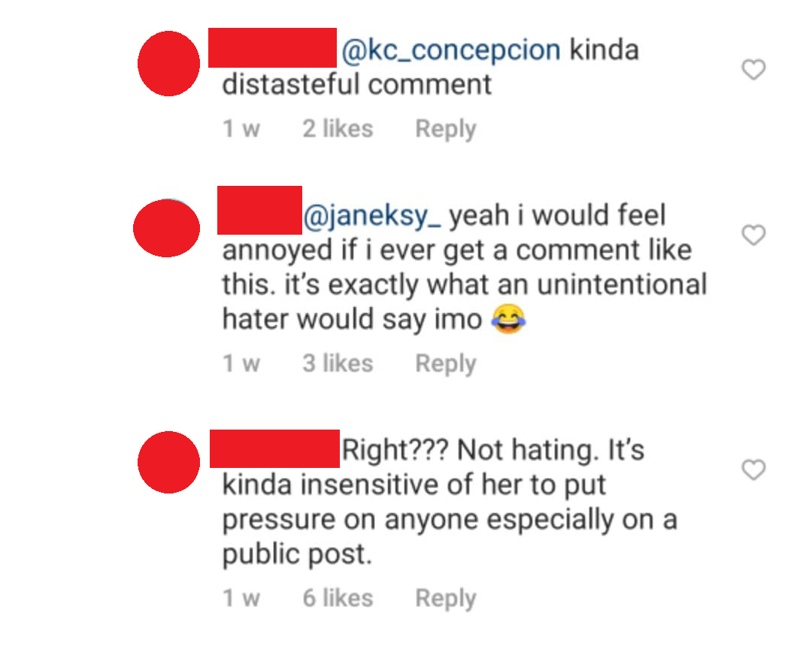Like the "Right??? Not hating" comment
This screenshot has height=647, width=812.
[753, 469]
